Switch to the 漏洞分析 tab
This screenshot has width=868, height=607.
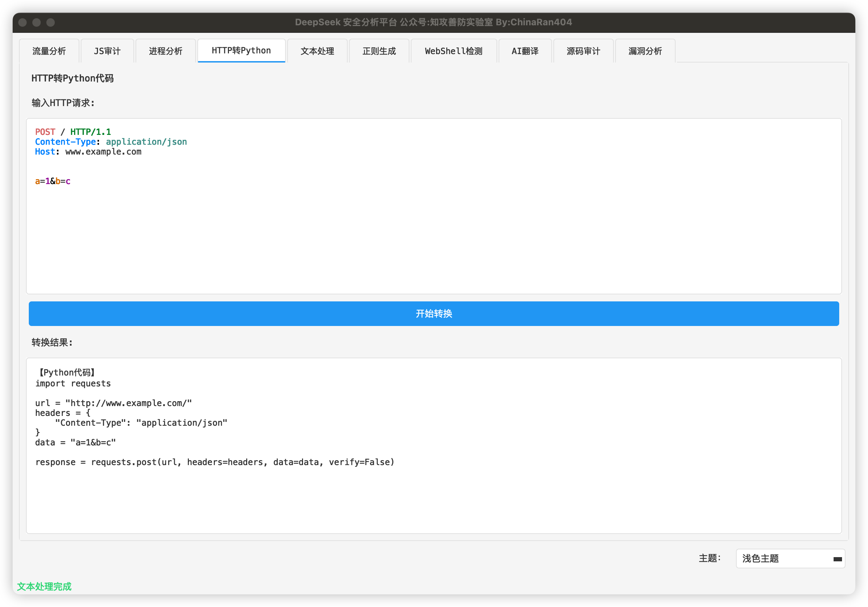(645, 51)
